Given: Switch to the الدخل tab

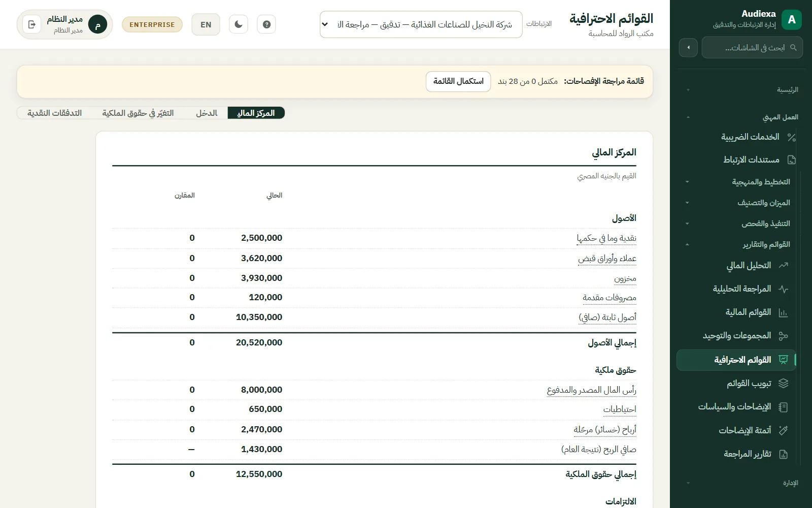Looking at the screenshot, I should tap(207, 113).
